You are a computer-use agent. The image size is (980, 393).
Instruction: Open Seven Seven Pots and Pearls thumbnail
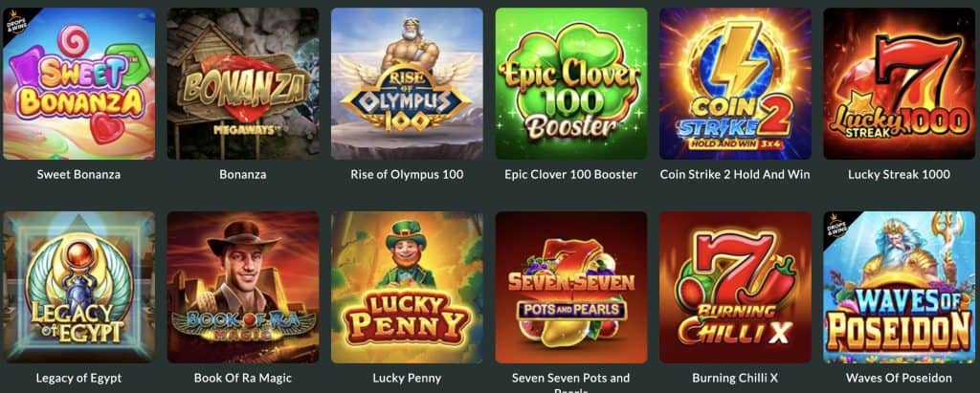571,288
